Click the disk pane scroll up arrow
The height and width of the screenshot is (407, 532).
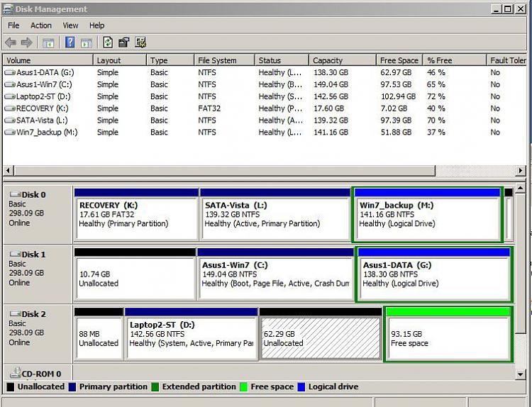pyautogui.click(x=521, y=188)
